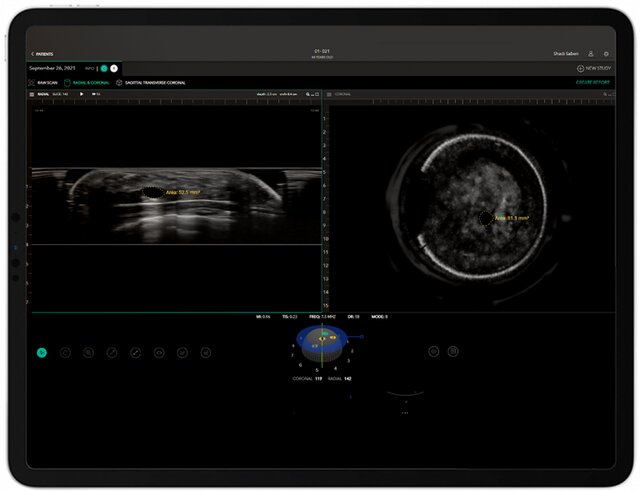Open settings via the gear icon
Viewport: 640px width, 491px height.
pyautogui.click(x=606, y=53)
